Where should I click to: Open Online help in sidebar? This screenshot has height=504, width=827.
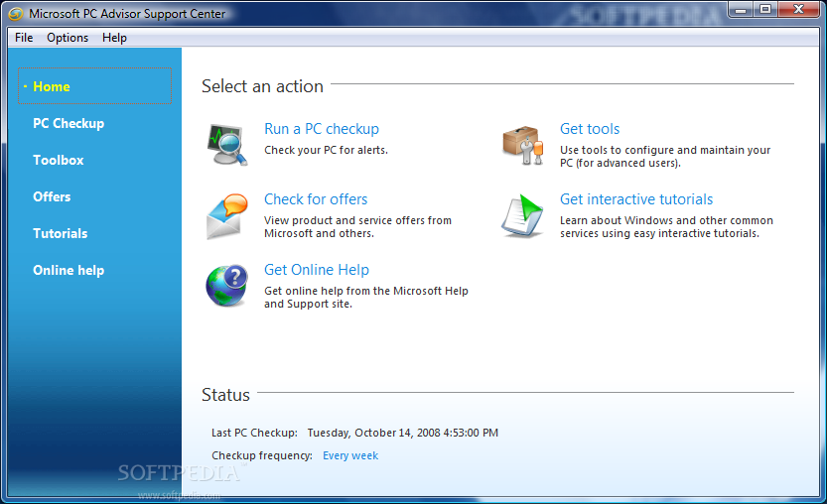coord(69,271)
